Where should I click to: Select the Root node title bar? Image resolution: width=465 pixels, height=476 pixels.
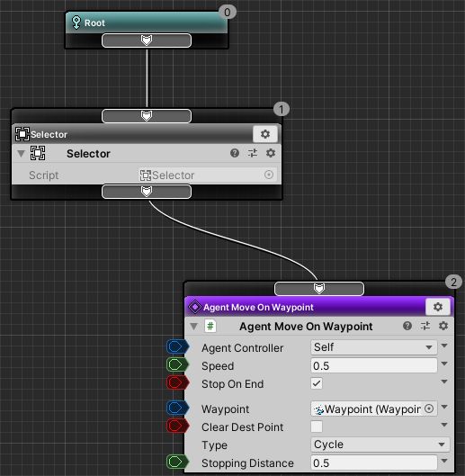(x=147, y=22)
